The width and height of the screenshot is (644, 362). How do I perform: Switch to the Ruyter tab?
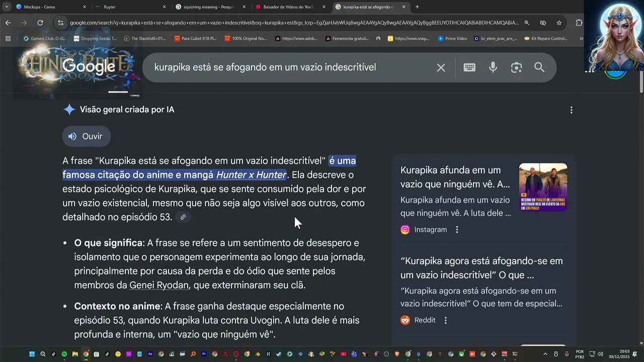point(131,7)
